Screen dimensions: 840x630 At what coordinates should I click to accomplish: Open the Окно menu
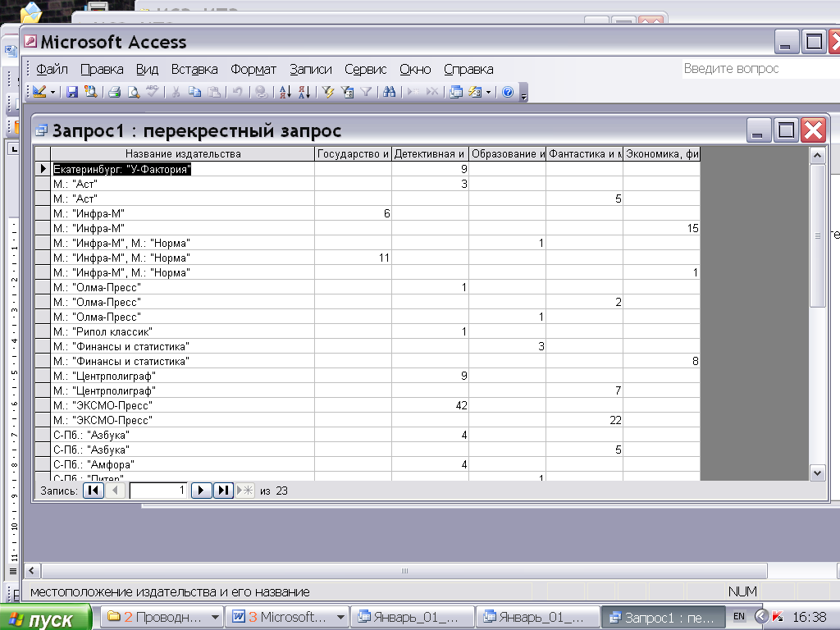point(415,69)
